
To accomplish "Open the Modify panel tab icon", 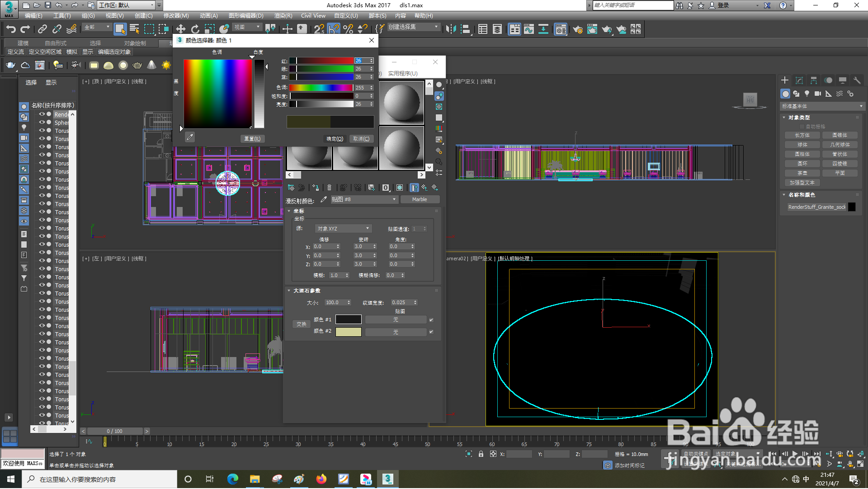I will click(x=799, y=80).
